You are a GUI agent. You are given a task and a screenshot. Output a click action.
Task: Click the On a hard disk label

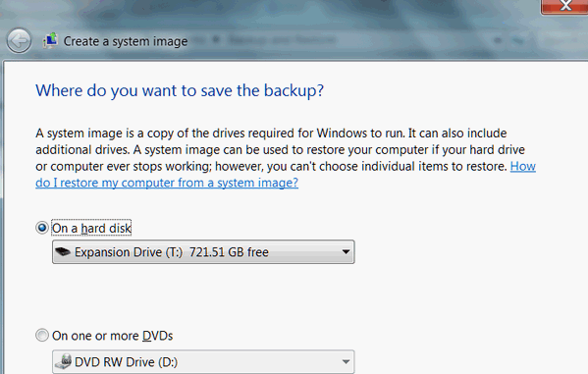(91, 228)
